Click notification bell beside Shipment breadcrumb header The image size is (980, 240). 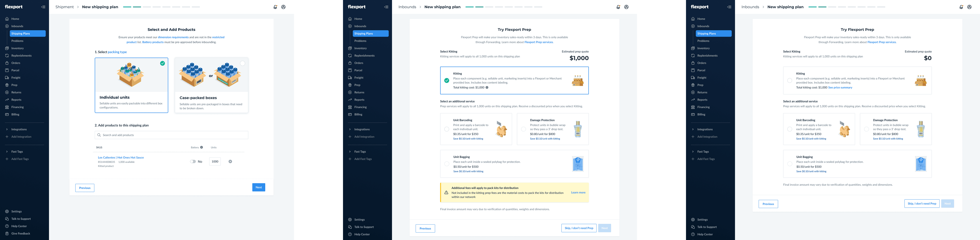275,7
